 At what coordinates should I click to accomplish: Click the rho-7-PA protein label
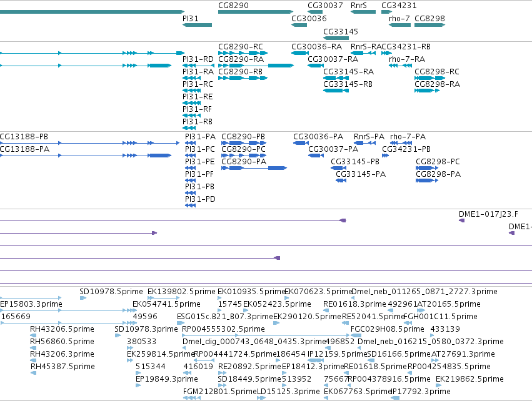pos(408,137)
